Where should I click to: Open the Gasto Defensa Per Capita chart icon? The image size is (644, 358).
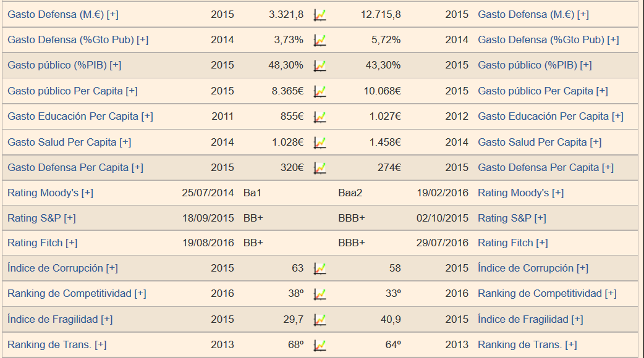(320, 168)
